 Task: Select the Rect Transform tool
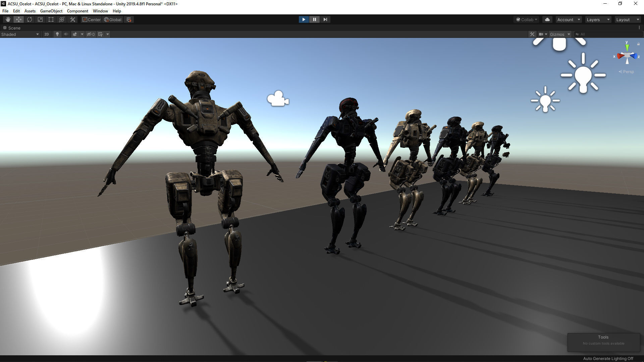pyautogui.click(x=51, y=19)
